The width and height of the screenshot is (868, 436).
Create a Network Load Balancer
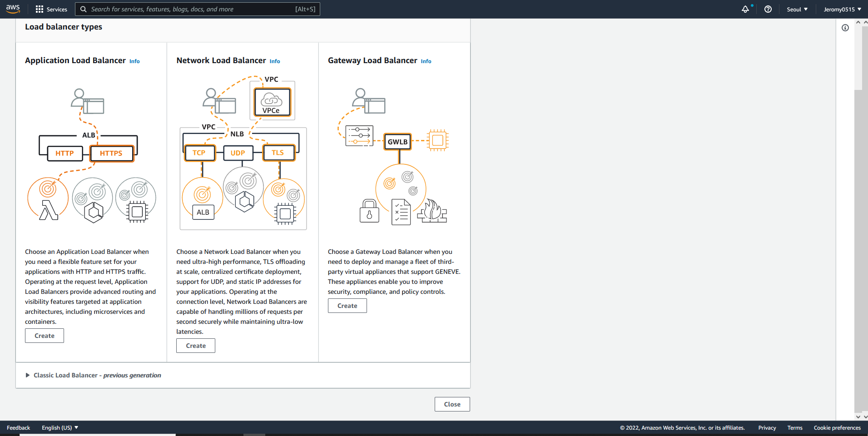196,346
